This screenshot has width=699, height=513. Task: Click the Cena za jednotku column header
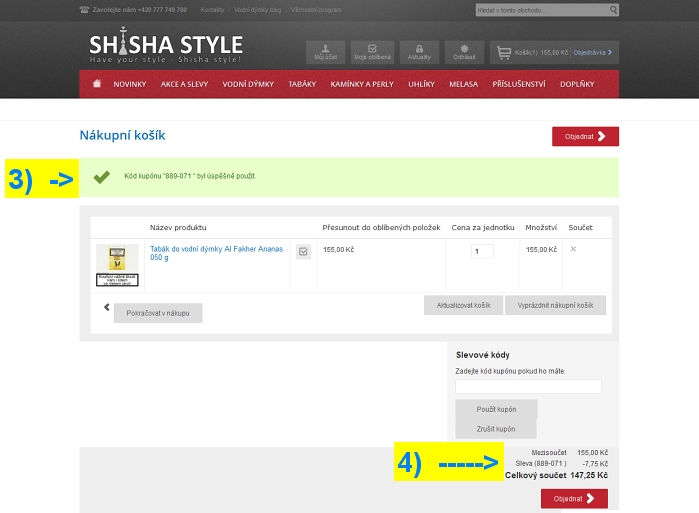tap(483, 227)
